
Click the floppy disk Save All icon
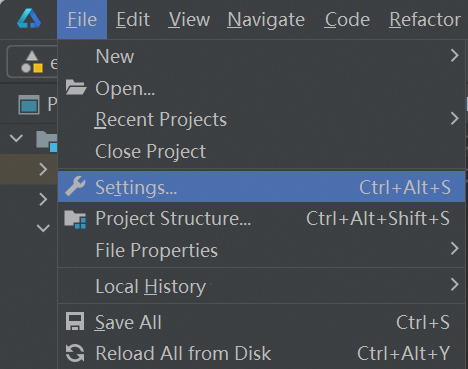click(75, 321)
